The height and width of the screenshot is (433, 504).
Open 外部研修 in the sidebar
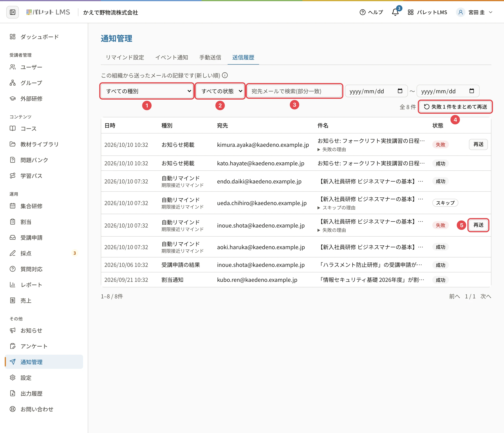(44, 98)
